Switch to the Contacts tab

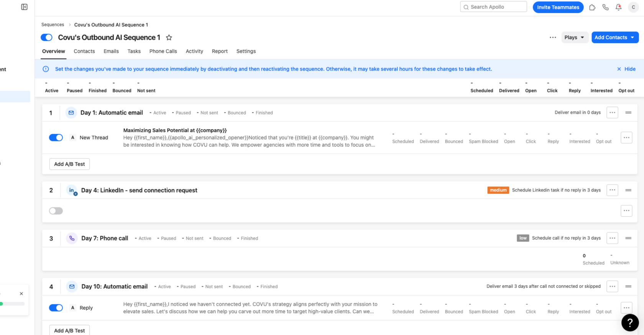point(84,51)
